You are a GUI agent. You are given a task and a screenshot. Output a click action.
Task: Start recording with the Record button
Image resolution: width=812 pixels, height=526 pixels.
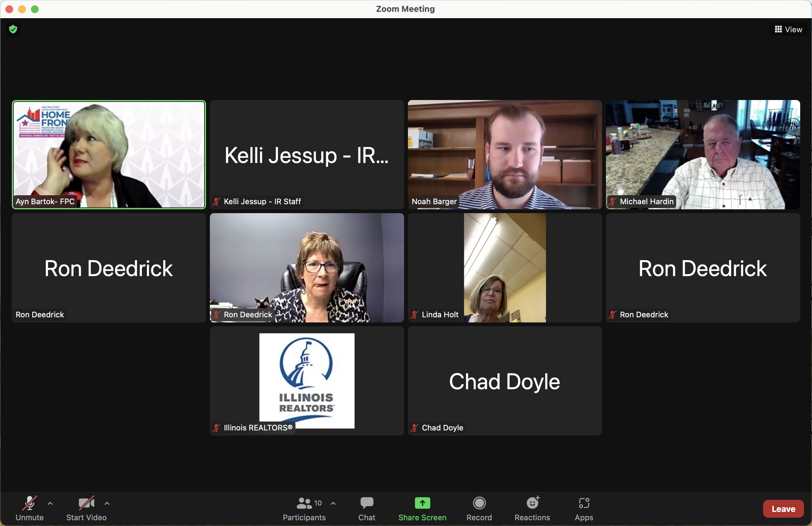click(x=479, y=508)
